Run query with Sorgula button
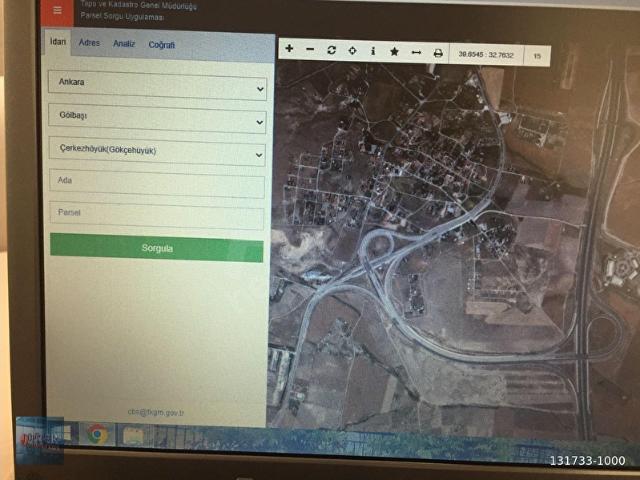 pyautogui.click(x=157, y=248)
